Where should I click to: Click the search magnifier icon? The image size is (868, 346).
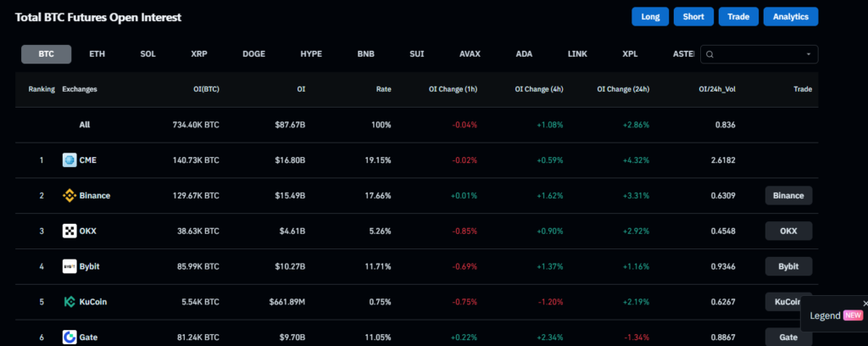(710, 54)
